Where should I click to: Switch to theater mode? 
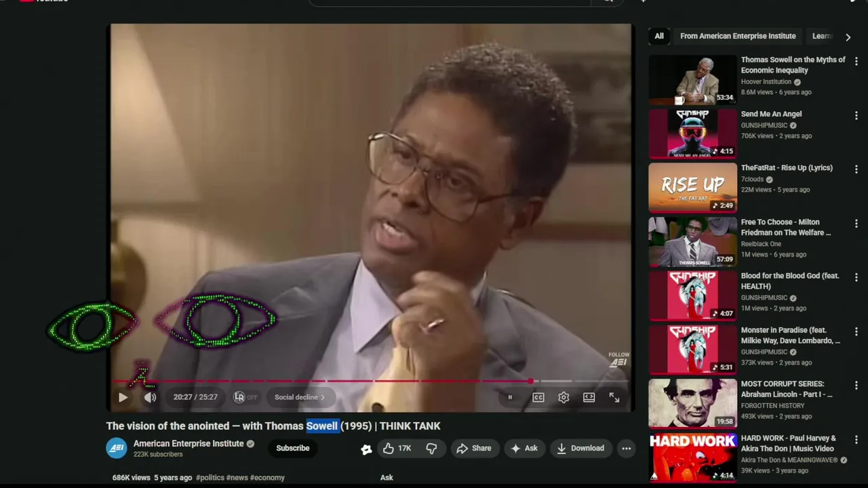pyautogui.click(x=589, y=398)
